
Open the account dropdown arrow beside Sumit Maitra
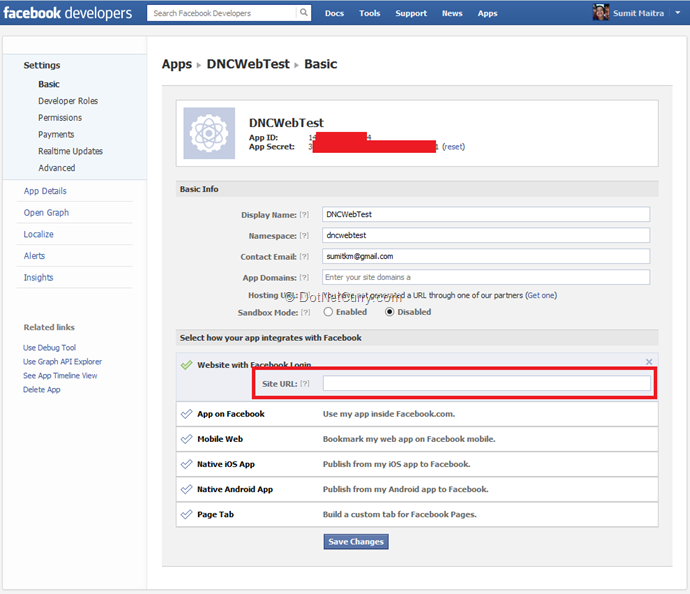pos(678,13)
